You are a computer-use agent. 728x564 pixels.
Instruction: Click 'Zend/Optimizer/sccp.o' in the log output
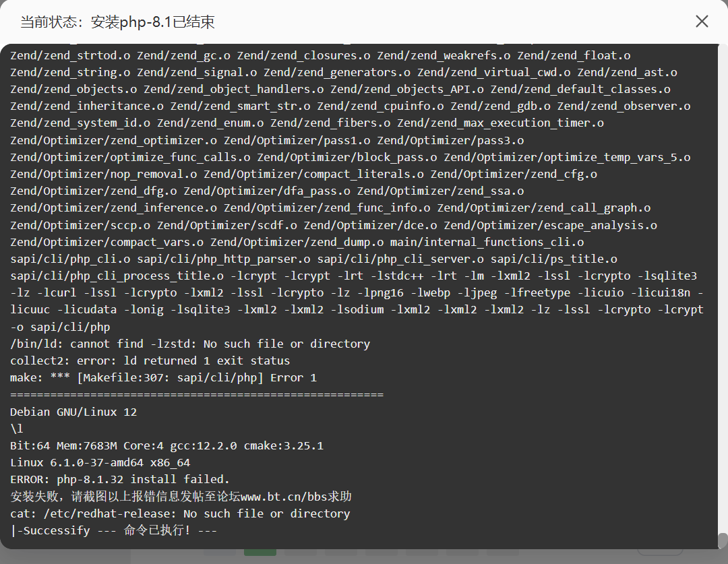[x=80, y=224]
